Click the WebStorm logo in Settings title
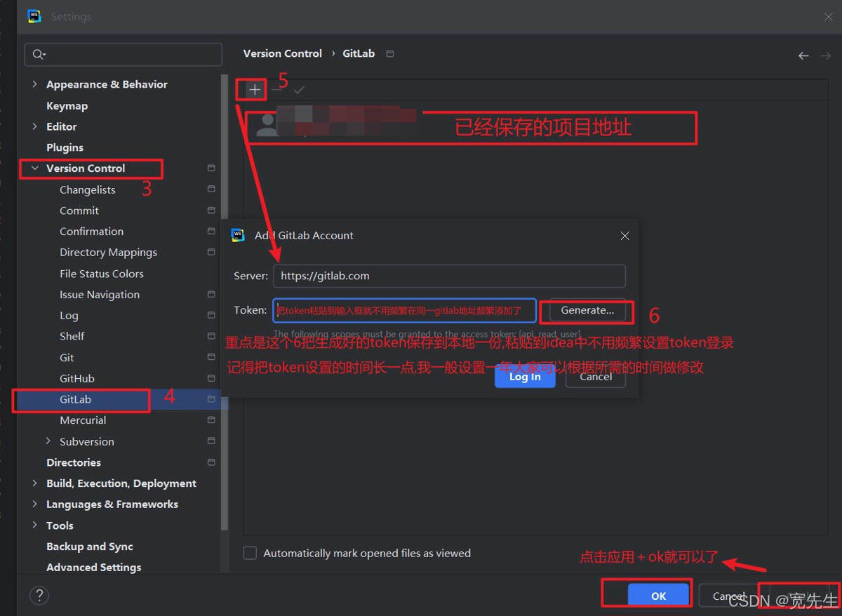This screenshot has width=842, height=616. coord(34,16)
